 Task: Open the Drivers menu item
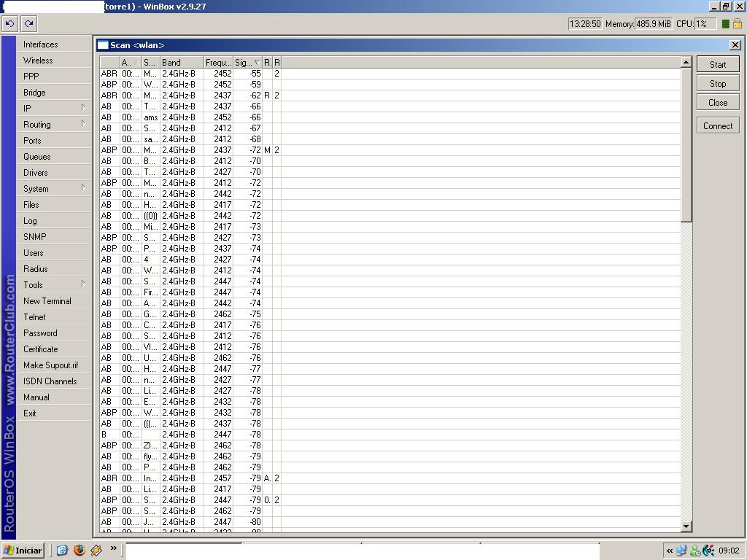(54, 172)
